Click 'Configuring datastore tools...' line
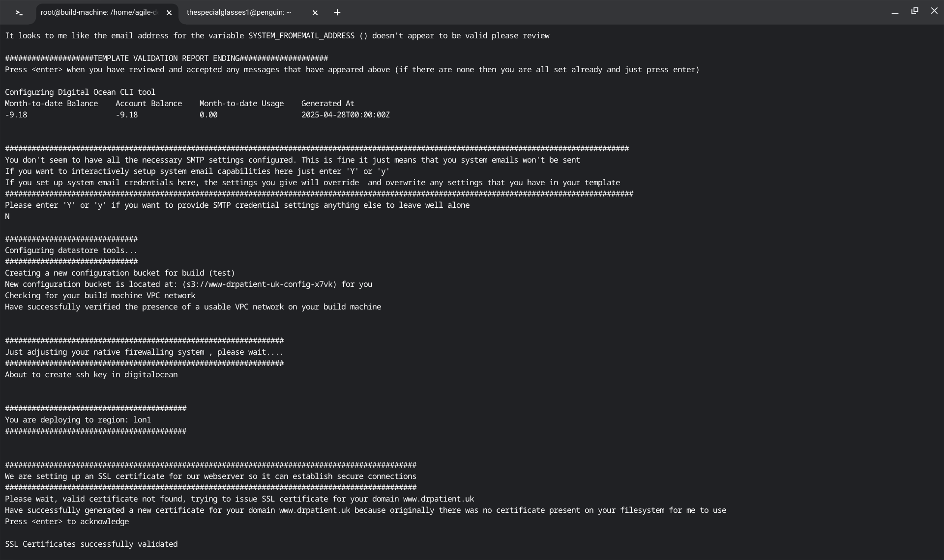The width and height of the screenshot is (944, 560). 71,251
